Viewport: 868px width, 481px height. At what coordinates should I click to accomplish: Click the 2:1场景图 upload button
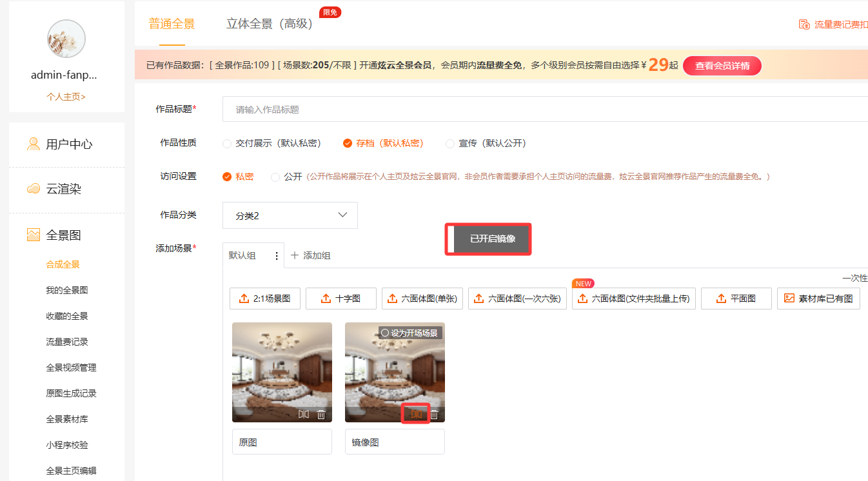pos(264,299)
